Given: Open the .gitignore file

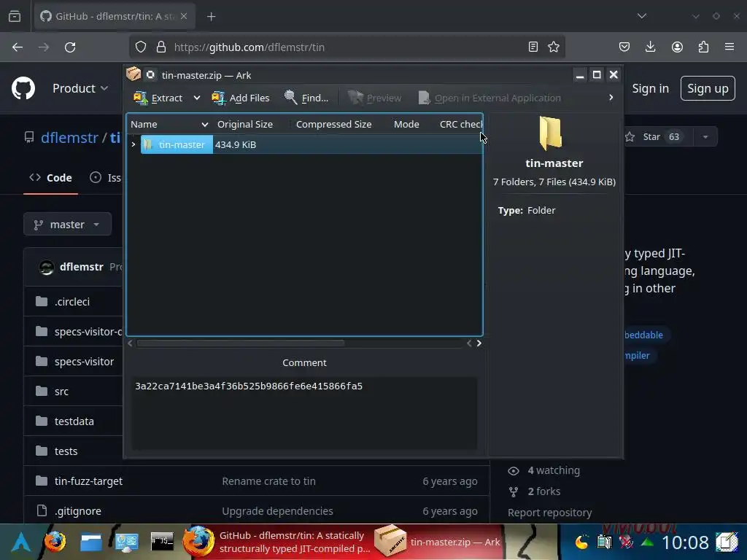Looking at the screenshot, I should point(77,511).
